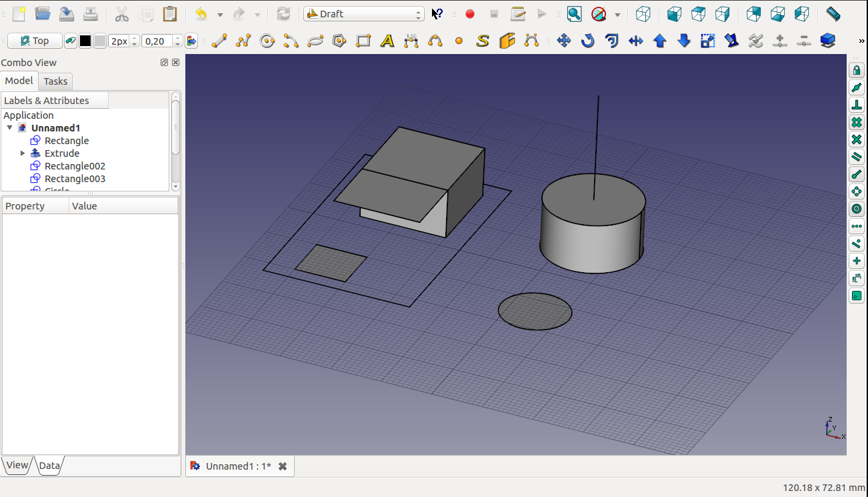Screen dimensions: 868x497
Task: Click the Draft Text tool
Action: click(x=387, y=41)
